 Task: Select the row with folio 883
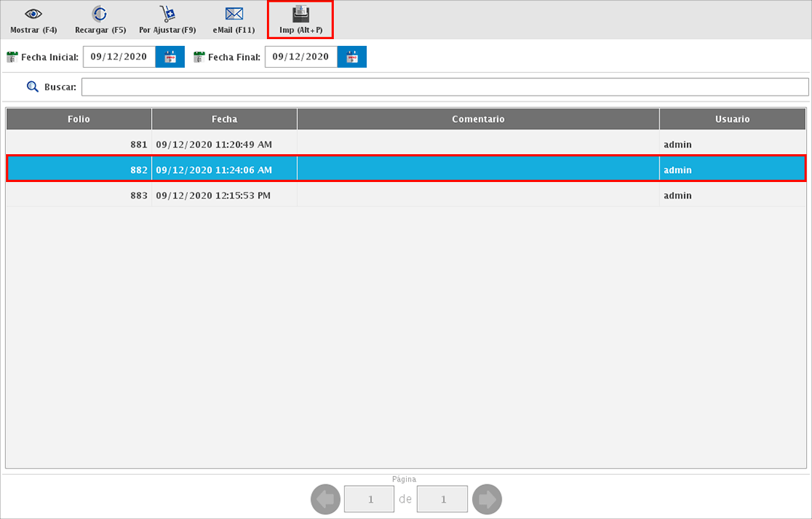(x=406, y=196)
